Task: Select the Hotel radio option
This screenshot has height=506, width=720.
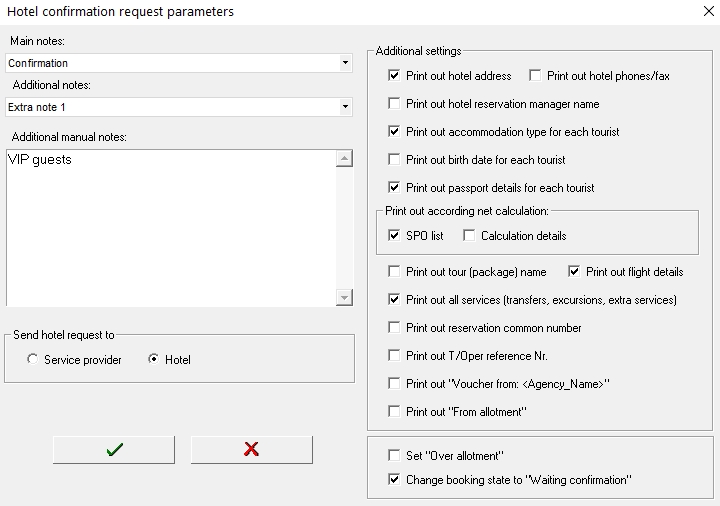Action: tap(153, 359)
